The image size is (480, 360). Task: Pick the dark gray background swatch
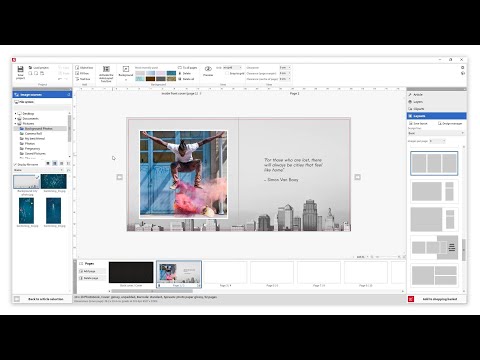[x=161, y=79]
